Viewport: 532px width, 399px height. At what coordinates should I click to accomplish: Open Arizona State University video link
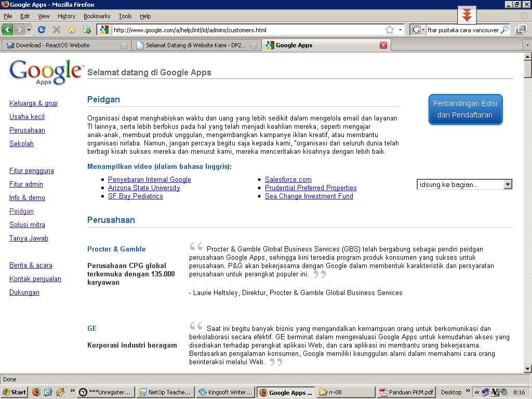[144, 188]
